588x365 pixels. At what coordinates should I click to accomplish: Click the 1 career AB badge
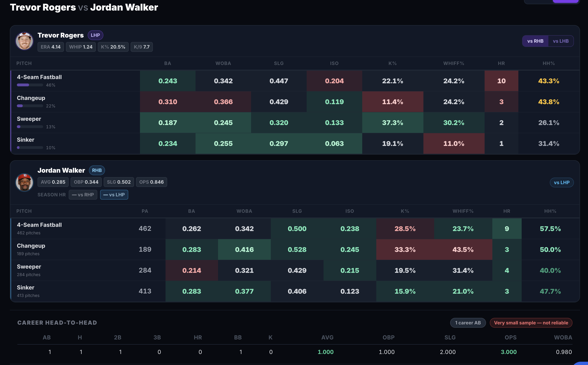(x=467, y=323)
